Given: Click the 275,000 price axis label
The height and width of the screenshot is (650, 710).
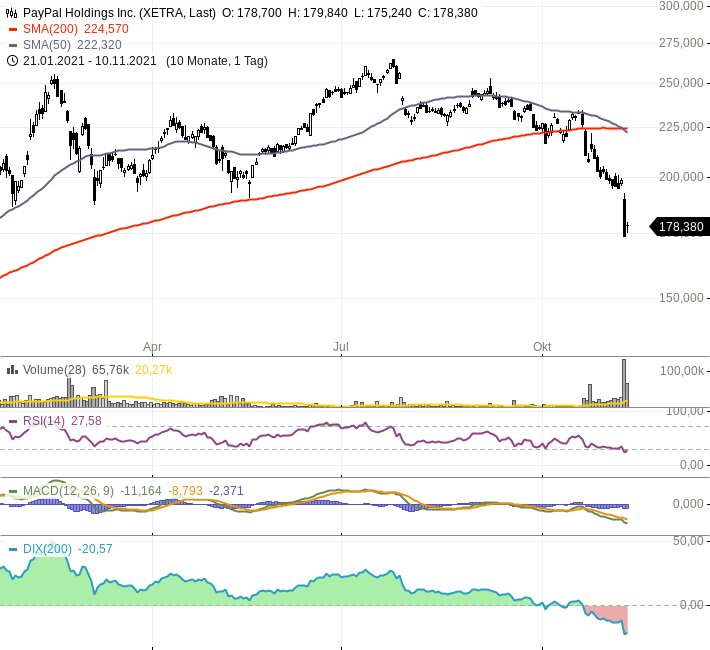Looking at the screenshot, I should [681, 43].
